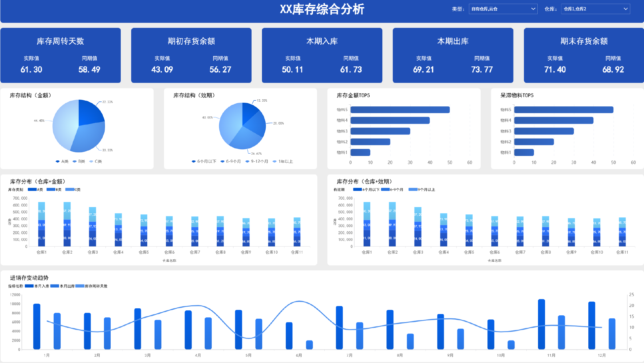Toggle 9-12个月 legend marker in 效期 pie chart
Screen dimensions: 644x363
point(248,161)
